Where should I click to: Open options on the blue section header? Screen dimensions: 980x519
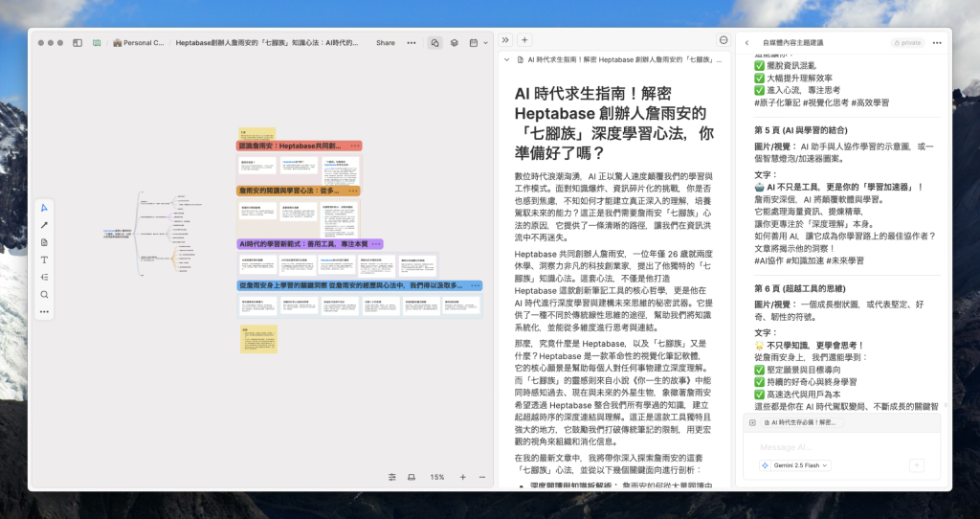pyautogui.click(x=475, y=285)
